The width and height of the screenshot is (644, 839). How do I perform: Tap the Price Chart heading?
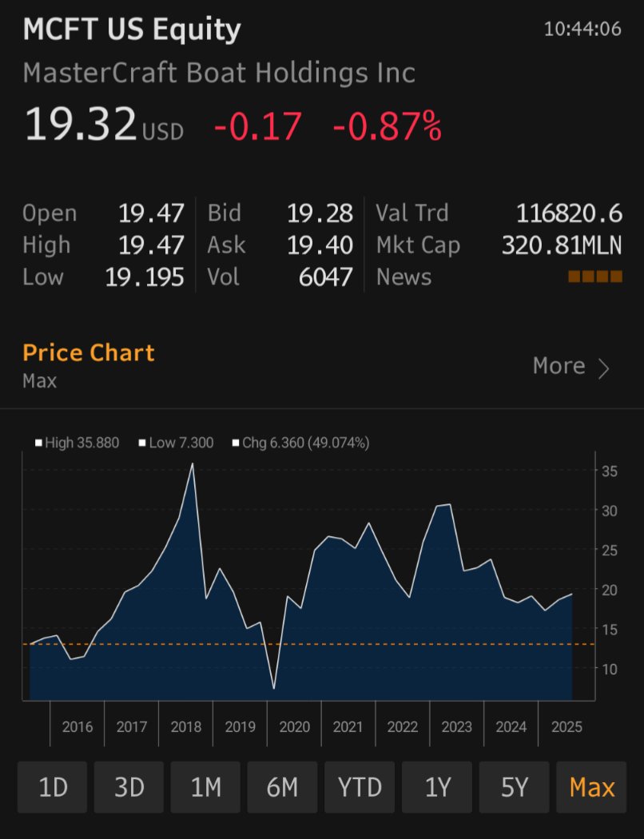88,353
